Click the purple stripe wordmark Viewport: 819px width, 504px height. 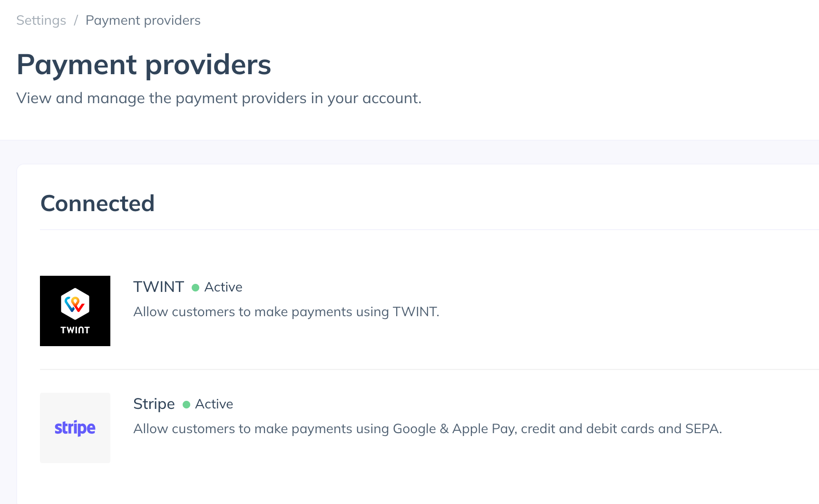pyautogui.click(x=75, y=428)
